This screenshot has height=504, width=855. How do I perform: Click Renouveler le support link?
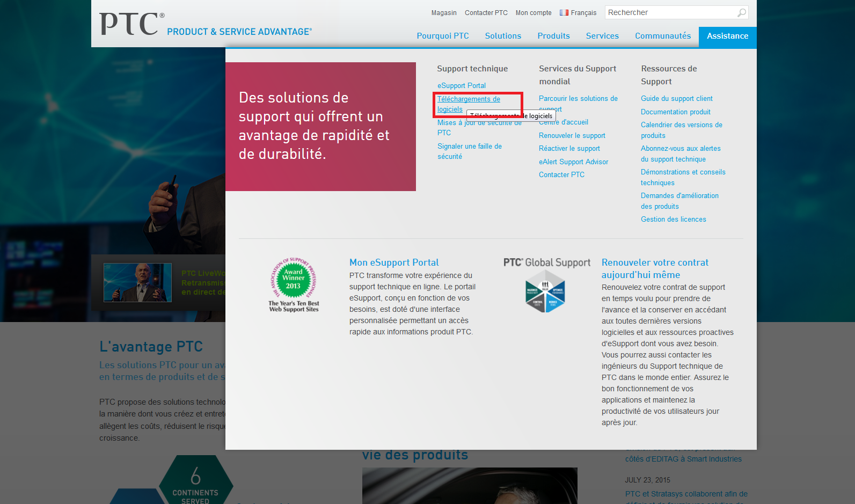coord(572,136)
